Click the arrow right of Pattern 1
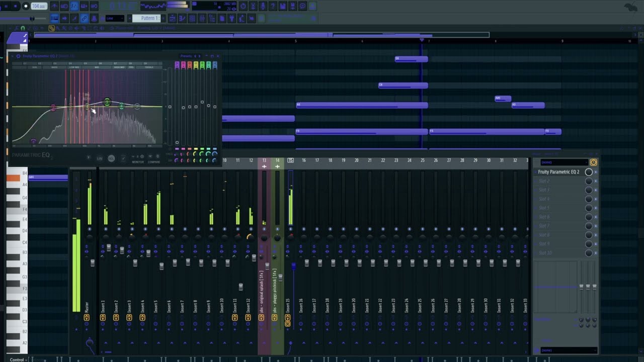The width and height of the screenshot is (644, 362). [x=164, y=18]
